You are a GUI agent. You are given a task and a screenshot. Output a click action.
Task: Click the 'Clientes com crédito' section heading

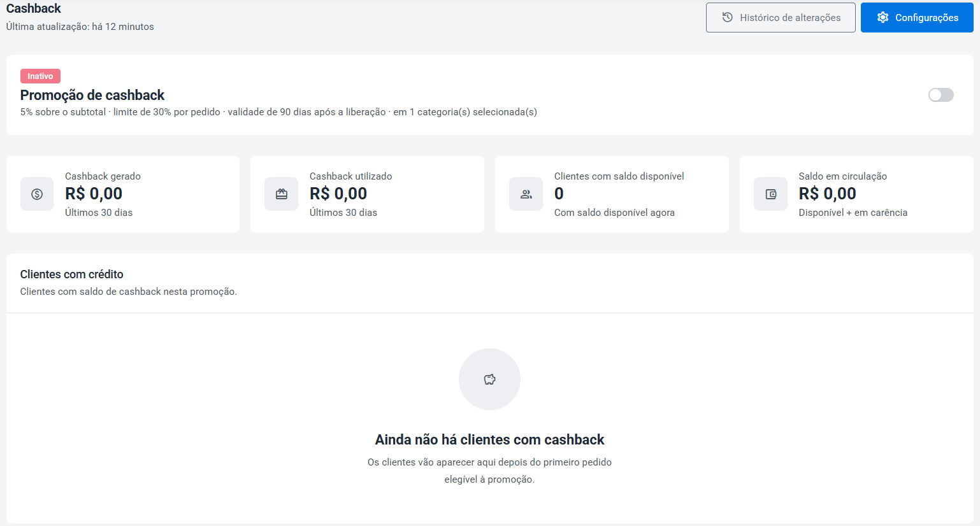[71, 274]
